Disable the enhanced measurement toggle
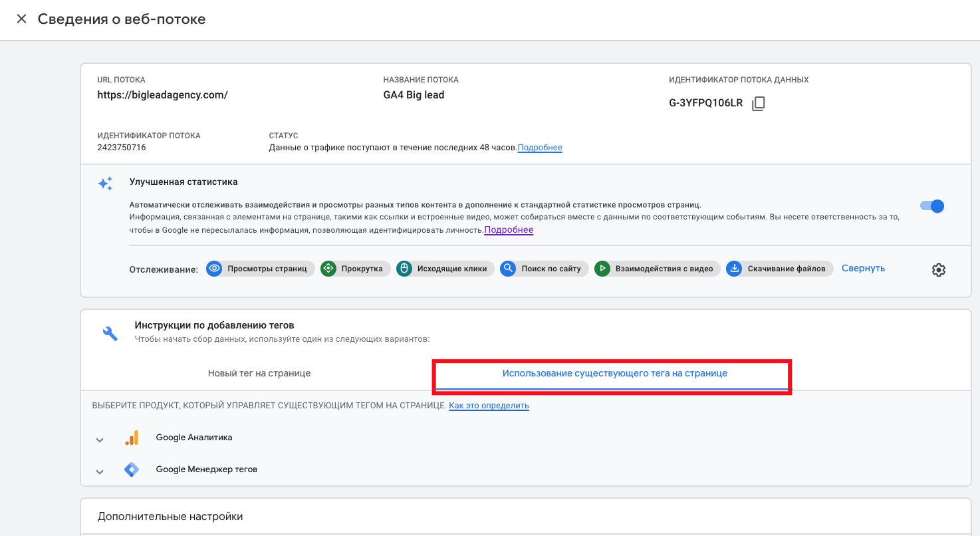This screenshot has width=980, height=536. coord(931,206)
